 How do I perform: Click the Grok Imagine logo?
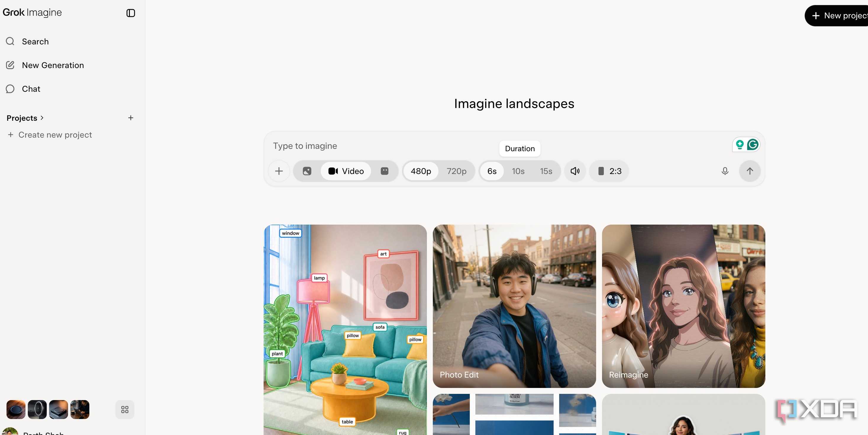[32, 12]
